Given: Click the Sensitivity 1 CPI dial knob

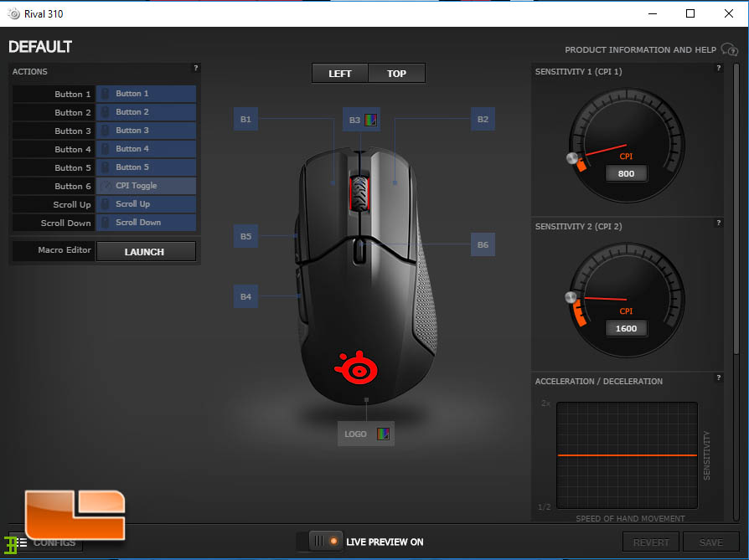Looking at the screenshot, I should click(x=571, y=158).
